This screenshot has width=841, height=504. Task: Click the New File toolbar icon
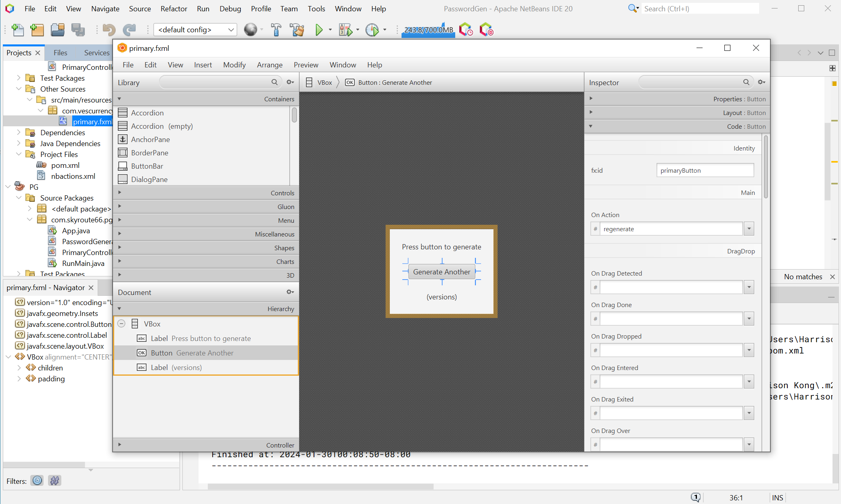[18, 30]
